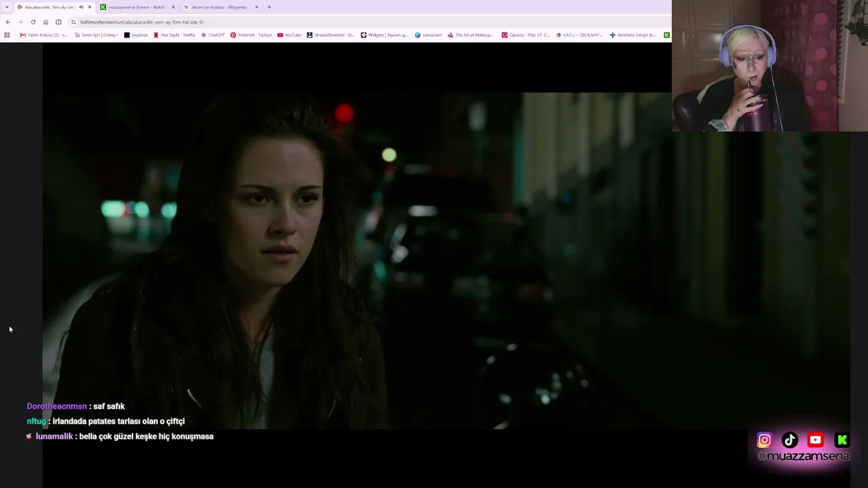Go back to the previous page

7,22
